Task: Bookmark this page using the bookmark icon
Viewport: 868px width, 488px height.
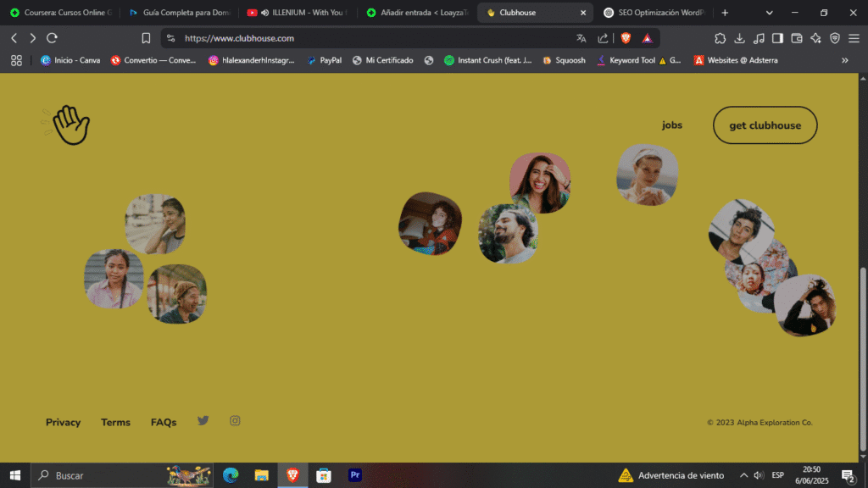Action: 146,38
